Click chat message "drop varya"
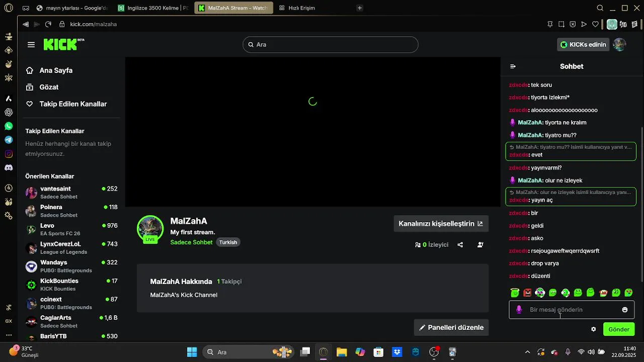 (545, 263)
